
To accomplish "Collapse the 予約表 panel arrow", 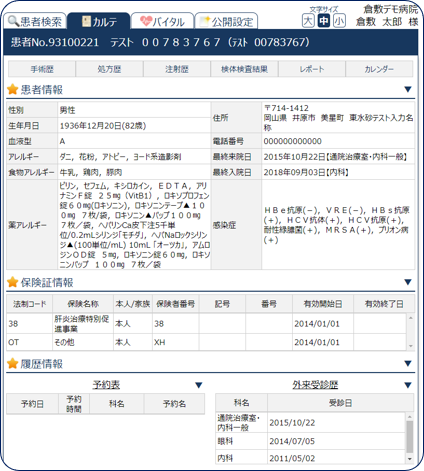I will 199,385.
